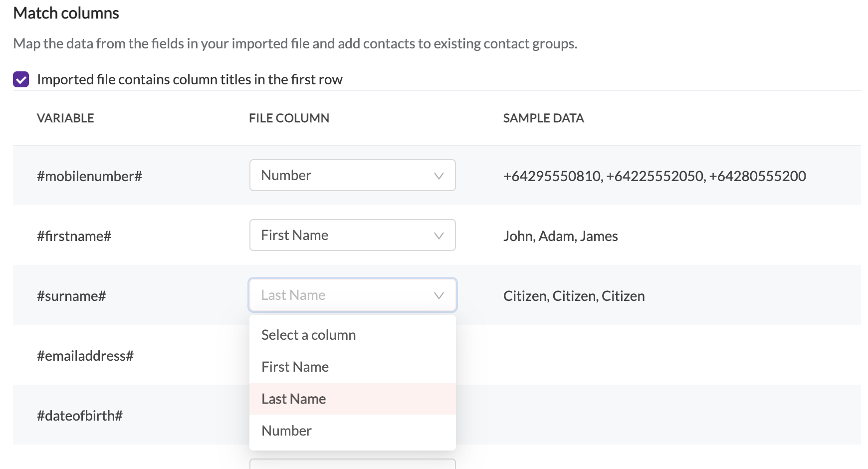Image resolution: width=868 pixels, height=469 pixels.
Task: Click the #dateofbirth# variable label
Action: point(80,416)
